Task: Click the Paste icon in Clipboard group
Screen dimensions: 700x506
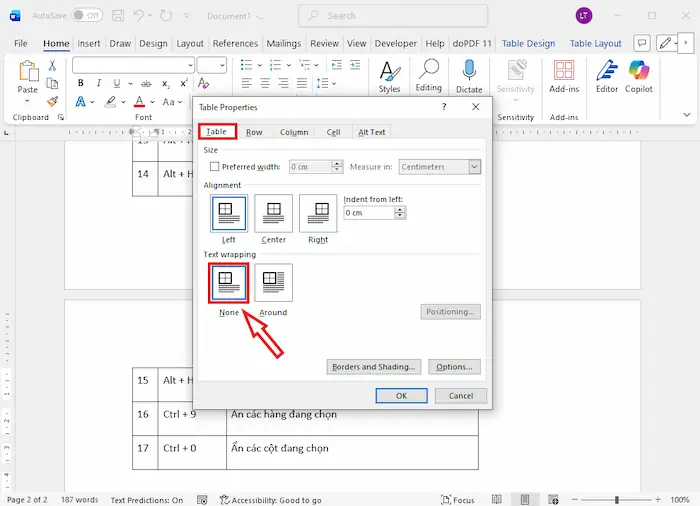Action: [27, 72]
